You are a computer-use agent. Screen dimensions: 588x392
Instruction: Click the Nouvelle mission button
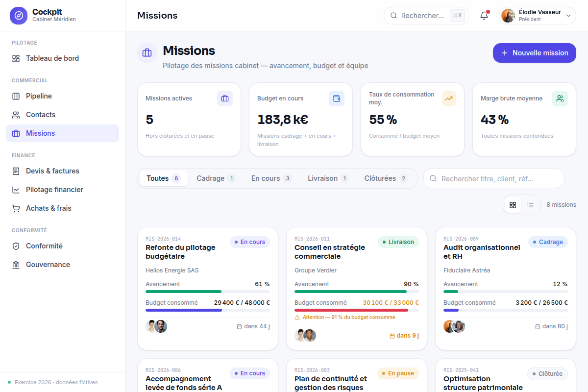point(535,53)
